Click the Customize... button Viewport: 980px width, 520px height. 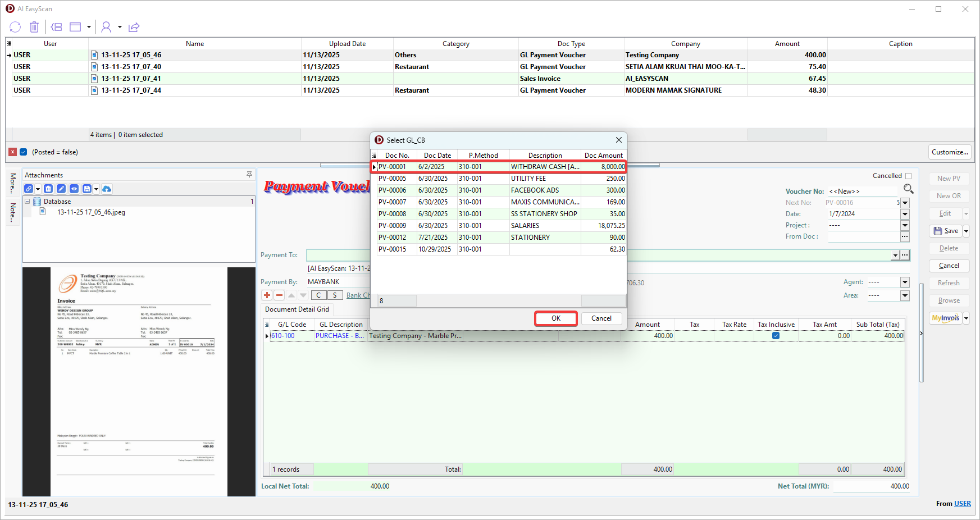(950, 152)
